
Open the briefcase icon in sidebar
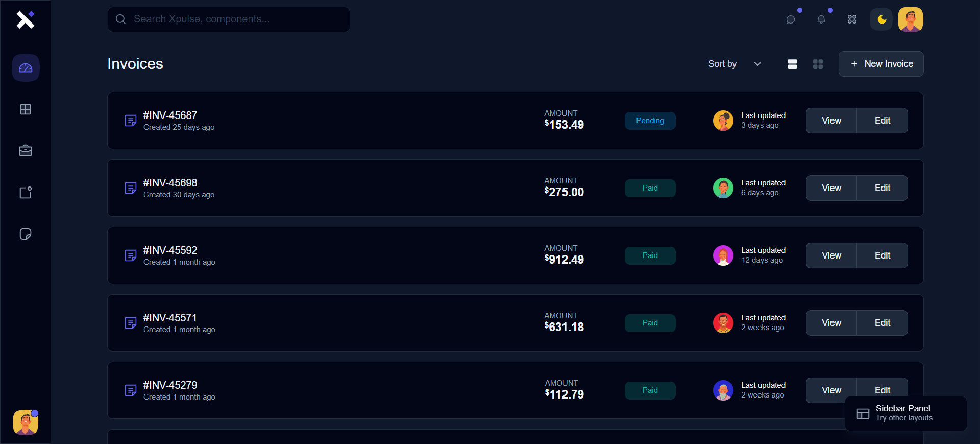[x=26, y=151]
